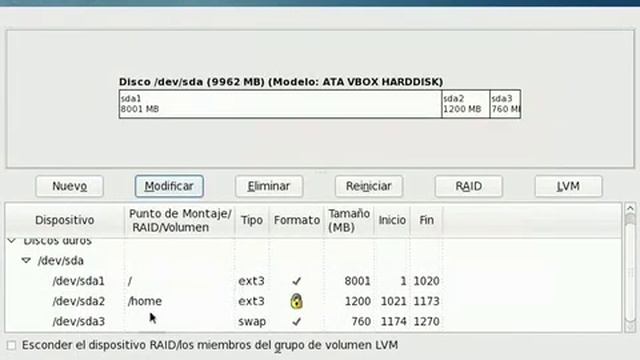Click the 1020 end value
This screenshot has height=360, width=640.
tap(427, 281)
